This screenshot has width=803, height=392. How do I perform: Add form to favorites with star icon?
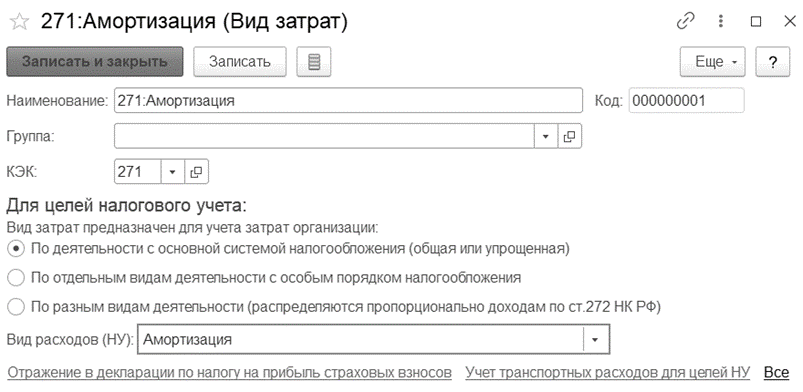19,22
